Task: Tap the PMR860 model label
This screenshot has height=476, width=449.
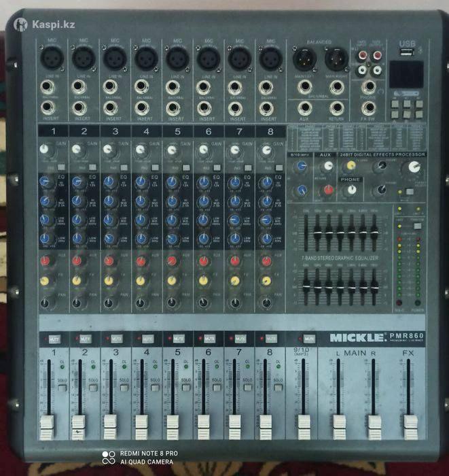Action: 407,335
